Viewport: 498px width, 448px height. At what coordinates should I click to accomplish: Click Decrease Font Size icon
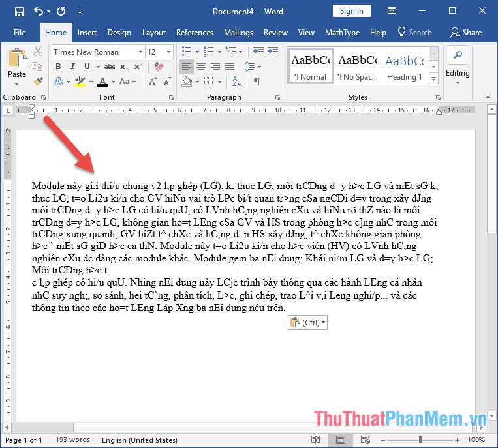(167, 82)
